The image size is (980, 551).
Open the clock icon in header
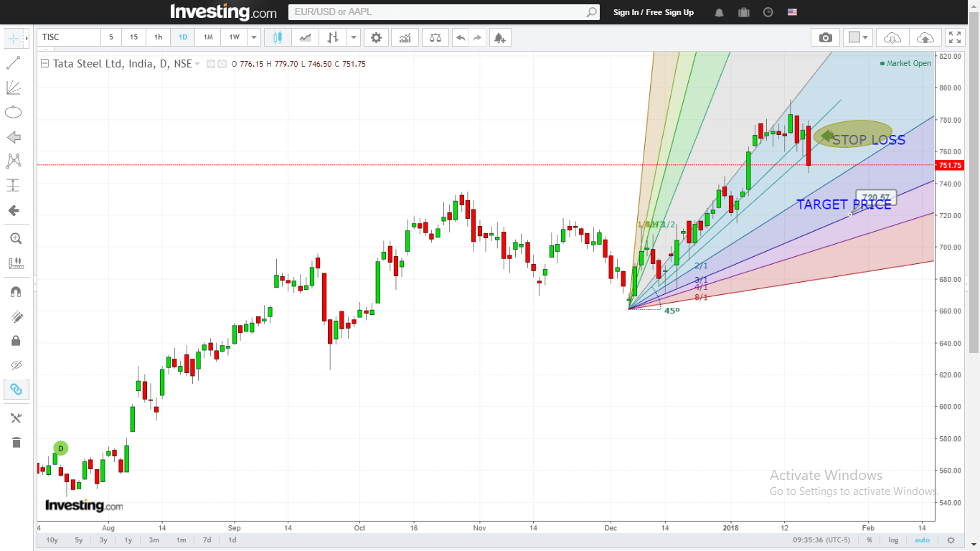(x=768, y=12)
